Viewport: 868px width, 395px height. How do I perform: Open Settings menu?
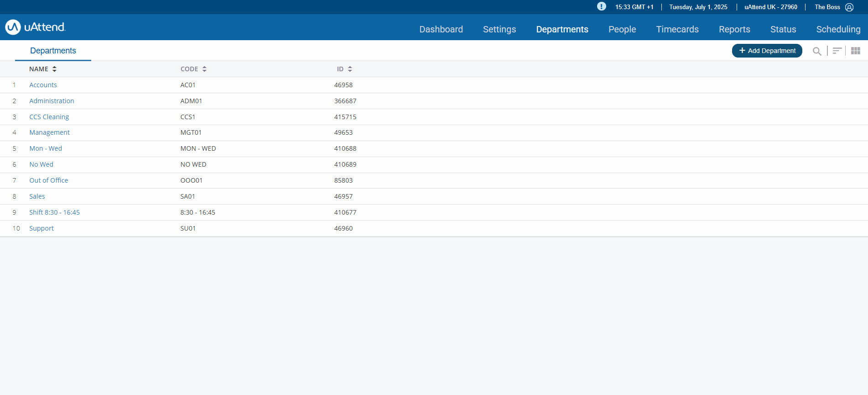[499, 29]
